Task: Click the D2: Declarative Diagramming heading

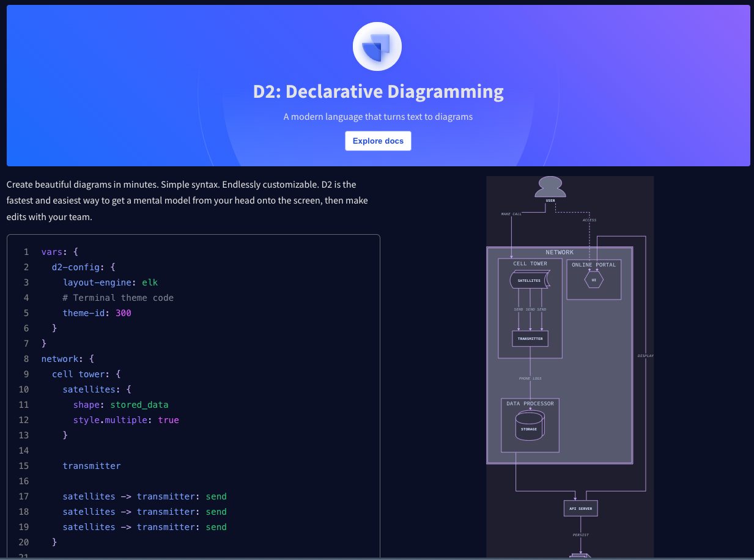Action: point(378,92)
